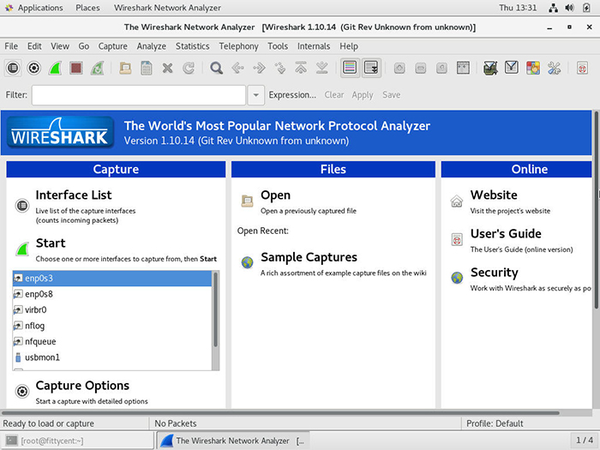
Task: Toggle packet list colorize icon
Action: click(x=350, y=68)
